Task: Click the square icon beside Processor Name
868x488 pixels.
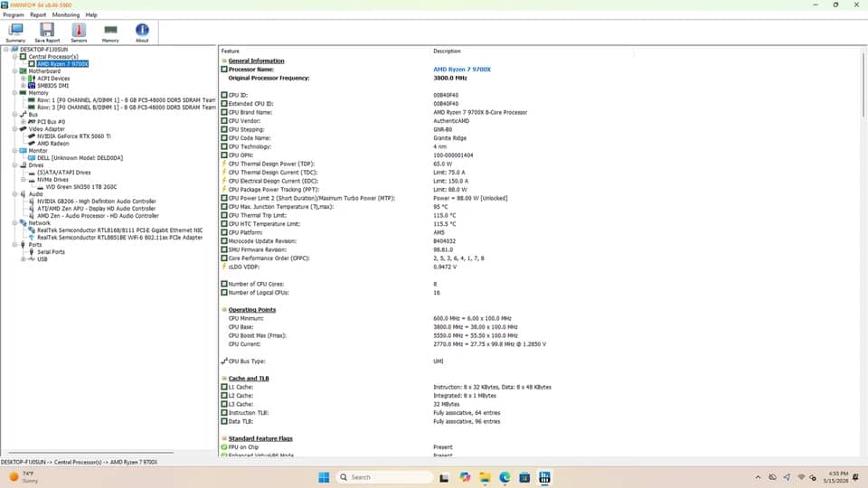Action: coord(224,70)
